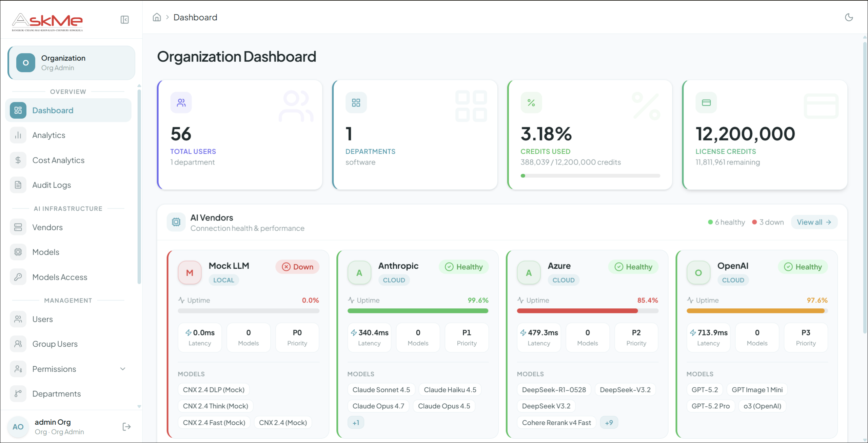Click the Azure P2 Priority stat
Image resolution: width=868 pixels, height=443 pixels.
[x=636, y=338]
